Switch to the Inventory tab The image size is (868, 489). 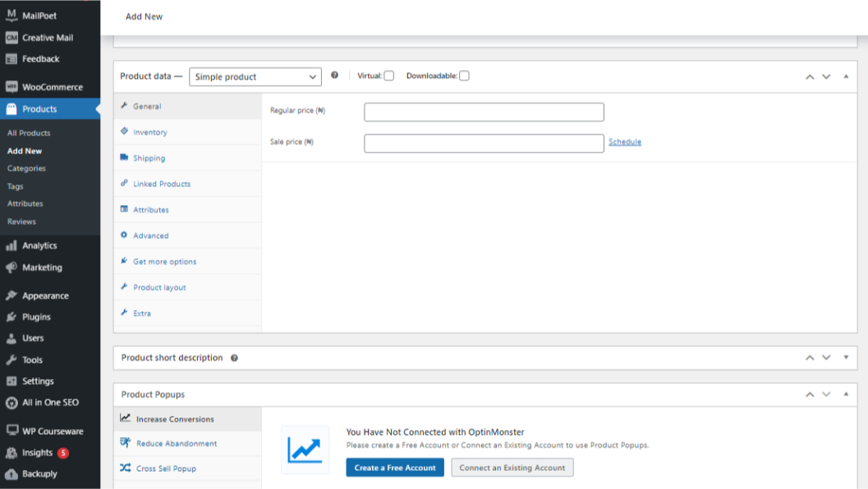(188, 132)
